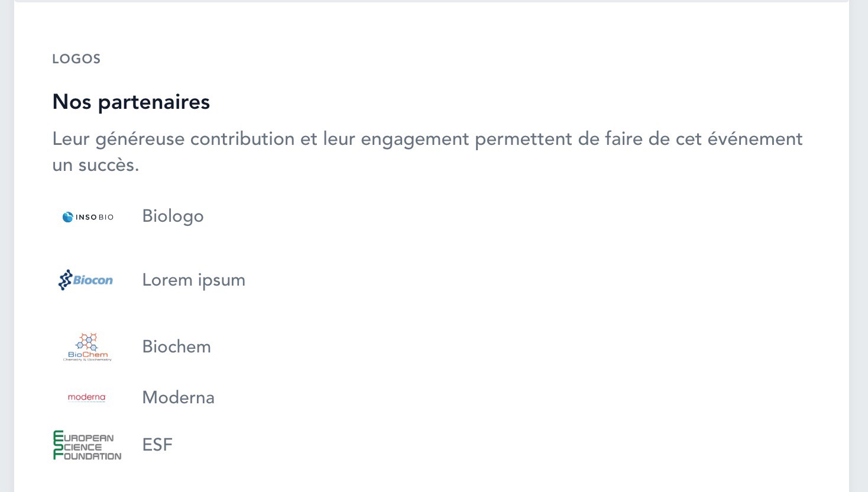Click the green stacked letters of ESF logo
The image size is (868, 492).
point(58,445)
